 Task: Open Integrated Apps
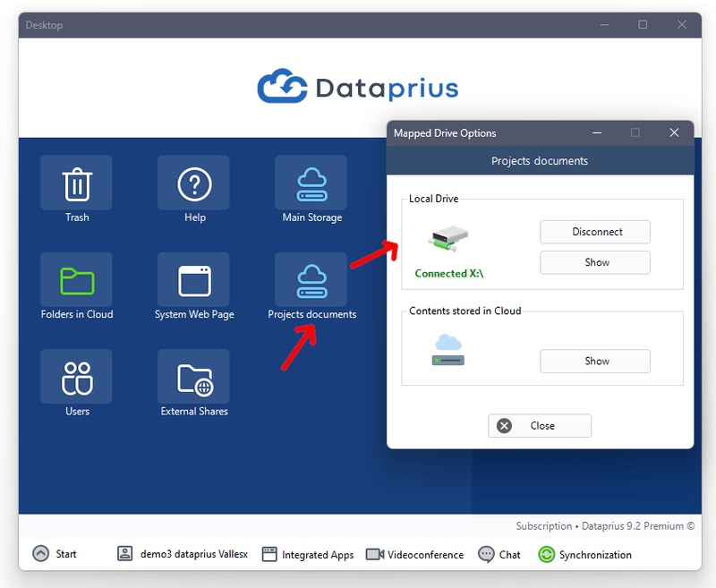(x=308, y=554)
